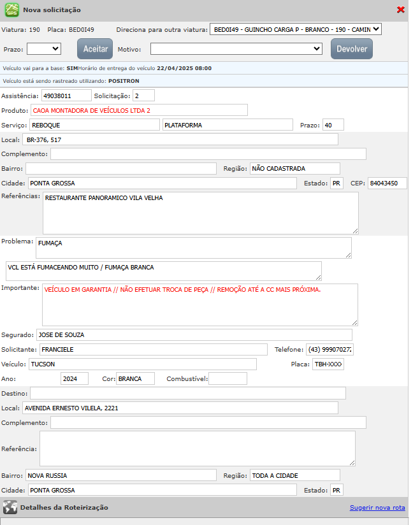Select the Importante notes text area
420x525 pixels.
[200, 305]
